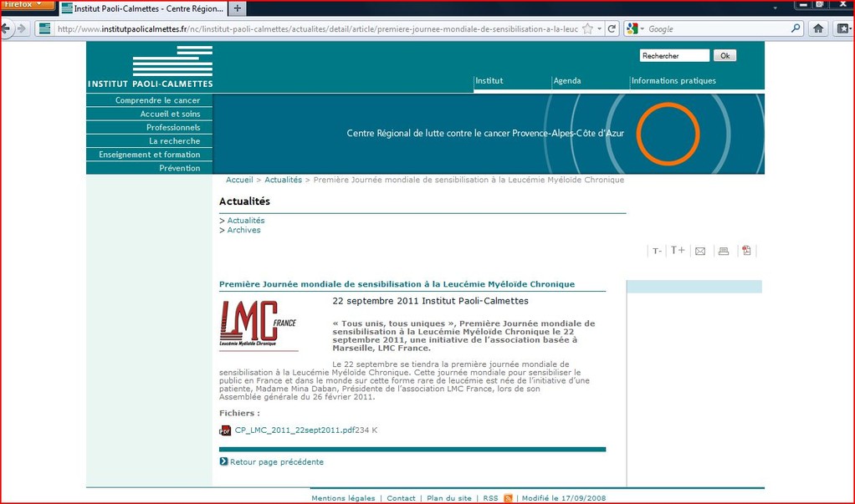Click the article title heading

point(397,284)
